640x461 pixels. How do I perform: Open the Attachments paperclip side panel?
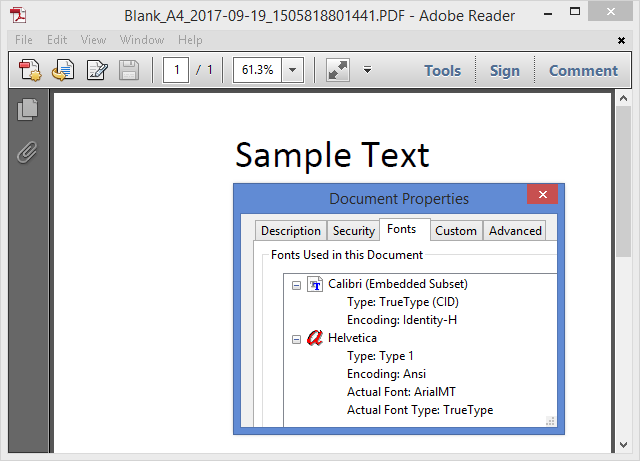click(27, 152)
